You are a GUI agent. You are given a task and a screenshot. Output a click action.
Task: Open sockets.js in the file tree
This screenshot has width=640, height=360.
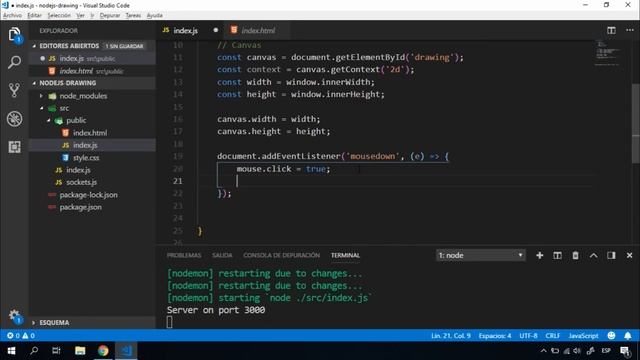[x=81, y=182]
